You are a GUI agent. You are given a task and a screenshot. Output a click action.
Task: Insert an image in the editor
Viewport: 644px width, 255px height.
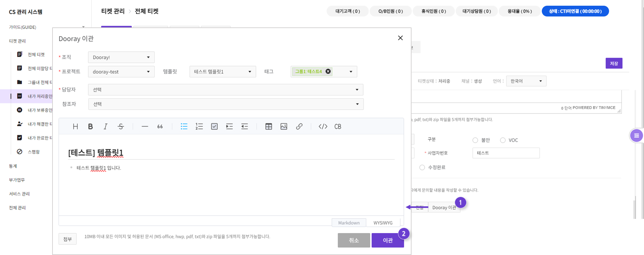pyautogui.click(x=284, y=126)
